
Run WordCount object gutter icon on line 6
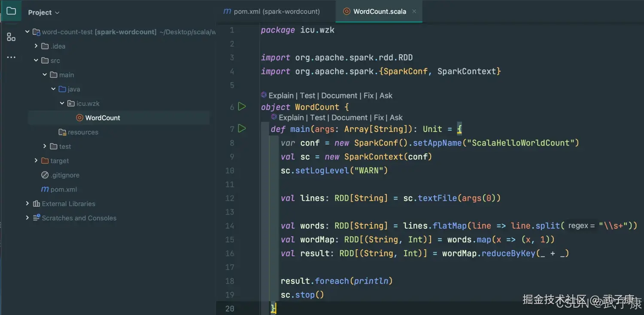point(242,106)
